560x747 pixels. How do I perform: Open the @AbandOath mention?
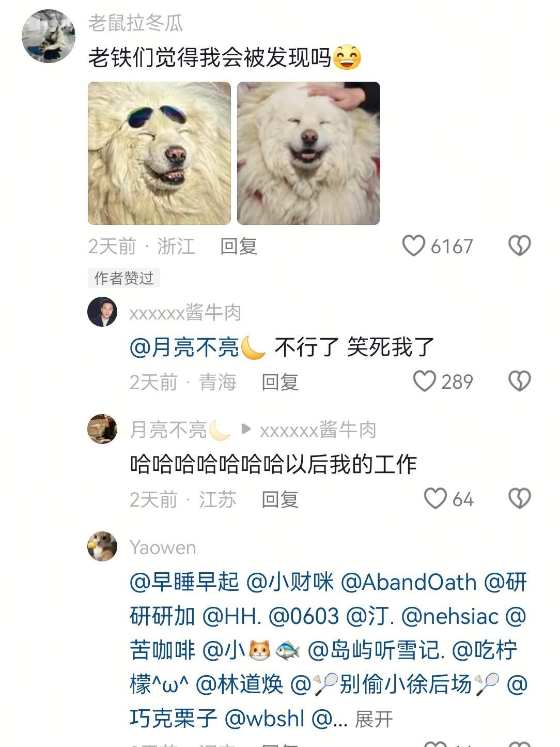point(409,582)
